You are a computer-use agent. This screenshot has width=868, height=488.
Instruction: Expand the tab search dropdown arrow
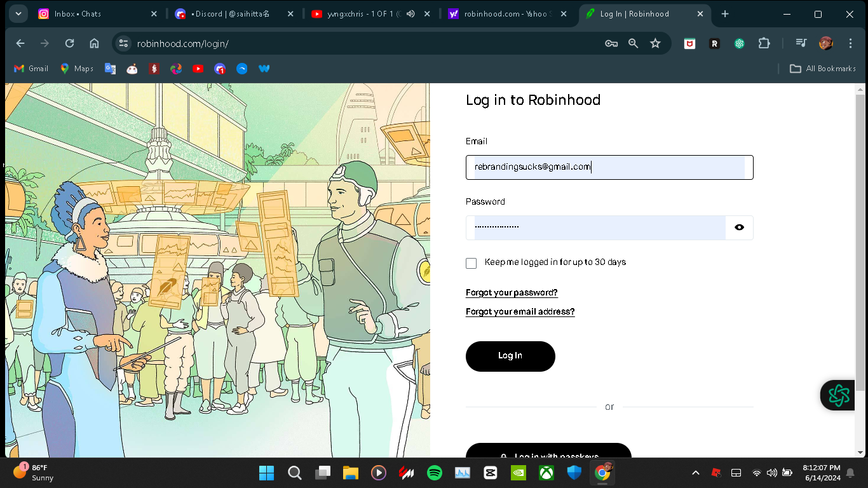[18, 14]
